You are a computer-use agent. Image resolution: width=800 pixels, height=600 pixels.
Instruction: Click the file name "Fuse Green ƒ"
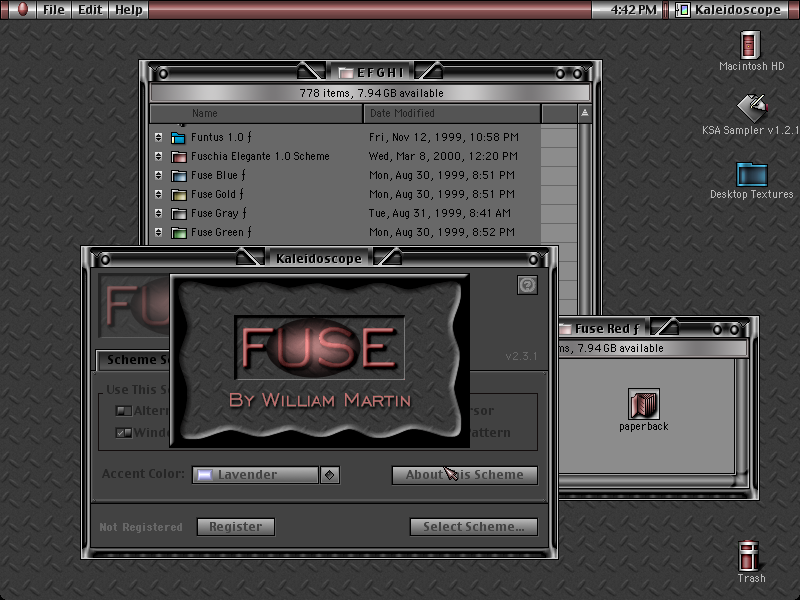pos(221,233)
